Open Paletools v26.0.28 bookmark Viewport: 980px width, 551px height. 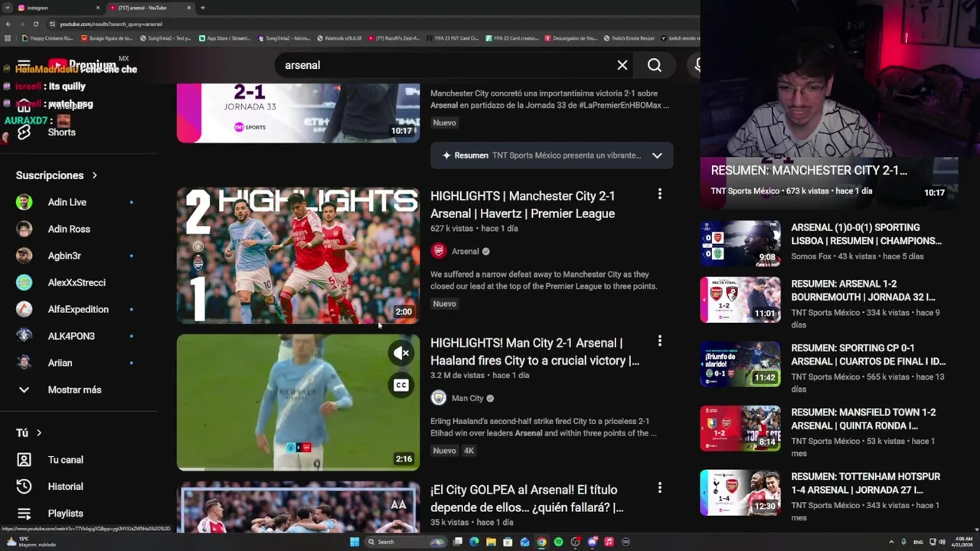tap(339, 37)
